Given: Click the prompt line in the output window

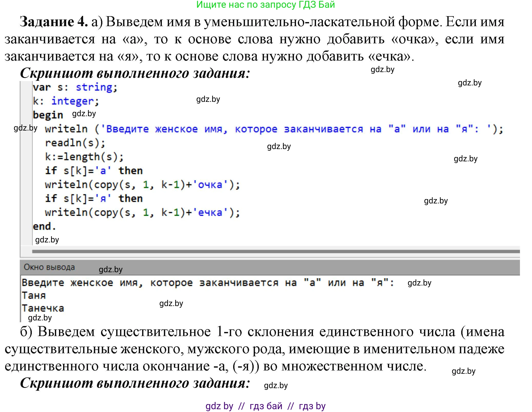Looking at the screenshot, I should (x=208, y=283).
